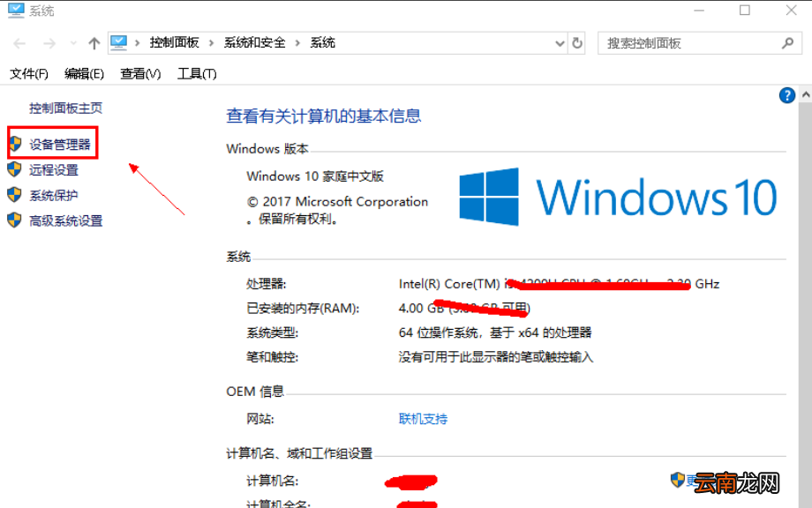Viewport: 812px width, 508px height.
Task: Open recent locations dropdown arrow
Action: [73, 43]
